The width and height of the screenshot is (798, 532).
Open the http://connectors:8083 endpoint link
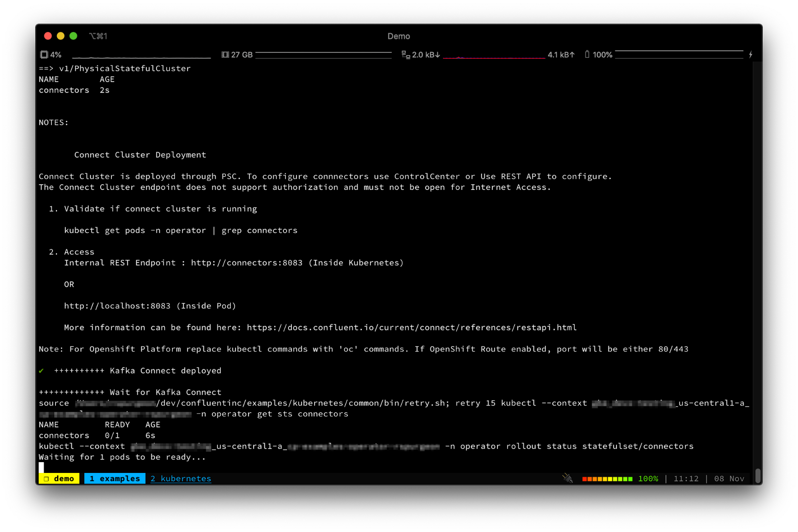(247, 263)
